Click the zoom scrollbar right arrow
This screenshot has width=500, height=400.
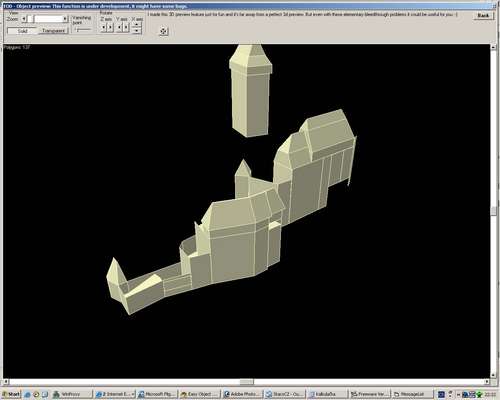(65, 19)
